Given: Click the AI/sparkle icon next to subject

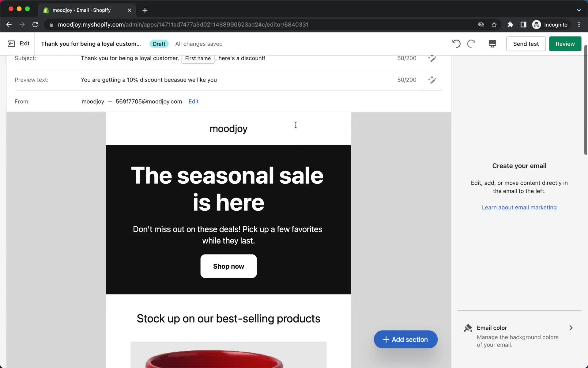Looking at the screenshot, I should (432, 58).
